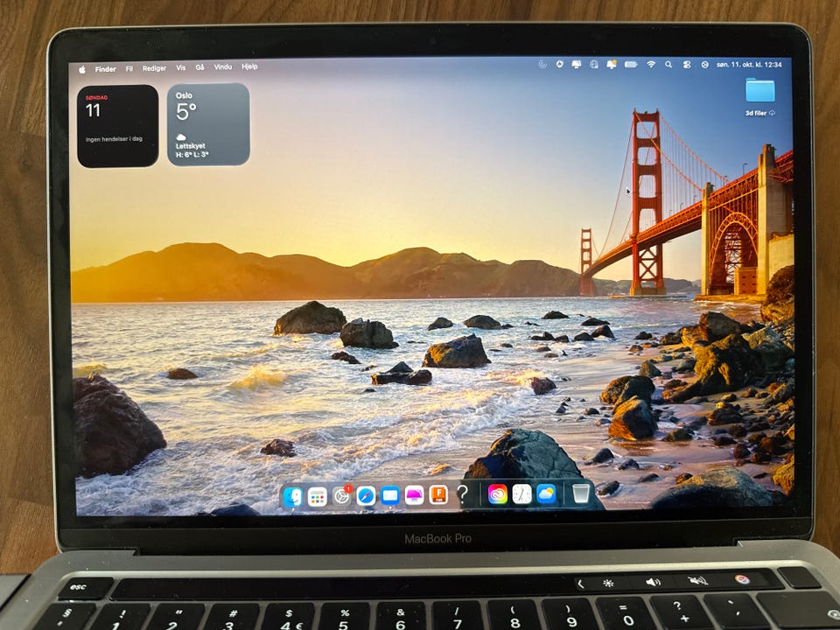Viewport: 840px width, 630px height.
Task: Open Launchpad in the Dock
Action: [317, 497]
